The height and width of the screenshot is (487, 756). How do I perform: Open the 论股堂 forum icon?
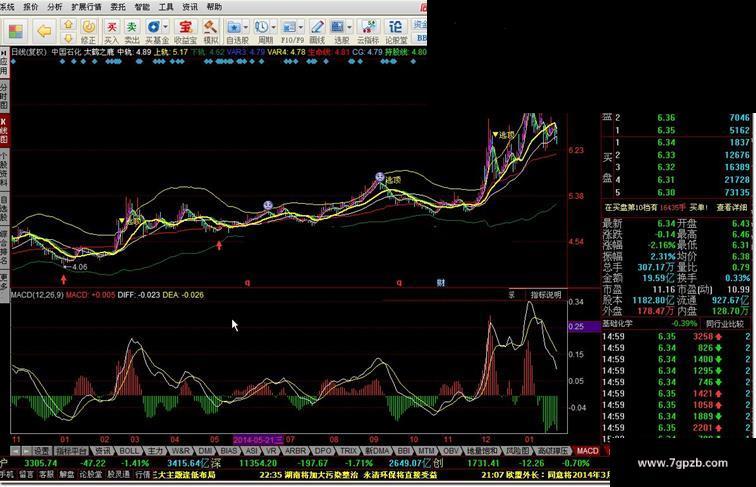396,31
